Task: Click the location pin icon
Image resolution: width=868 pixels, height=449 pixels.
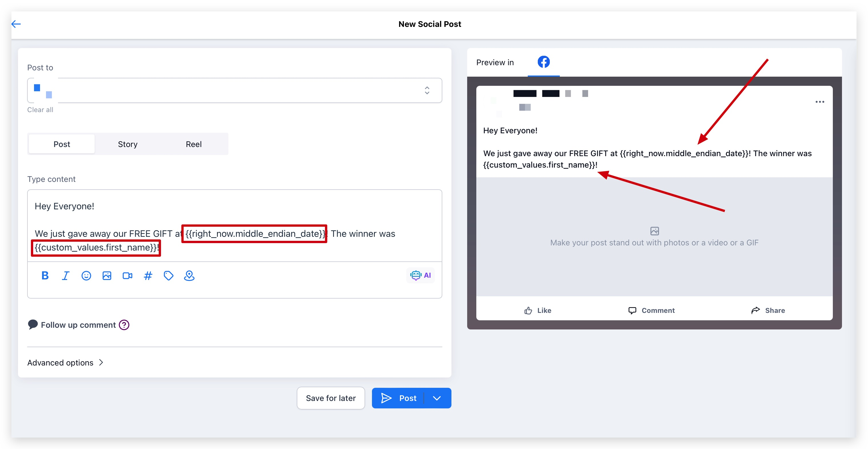Action: (189, 275)
